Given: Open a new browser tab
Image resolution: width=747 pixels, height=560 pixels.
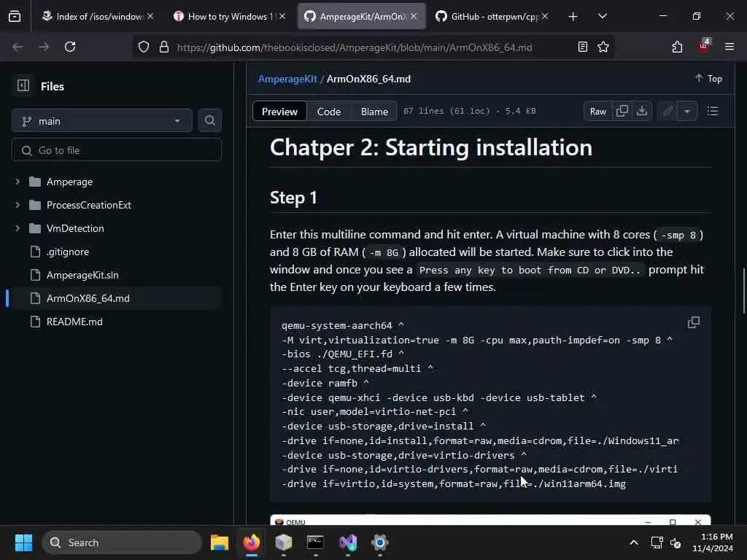Looking at the screenshot, I should (x=573, y=17).
